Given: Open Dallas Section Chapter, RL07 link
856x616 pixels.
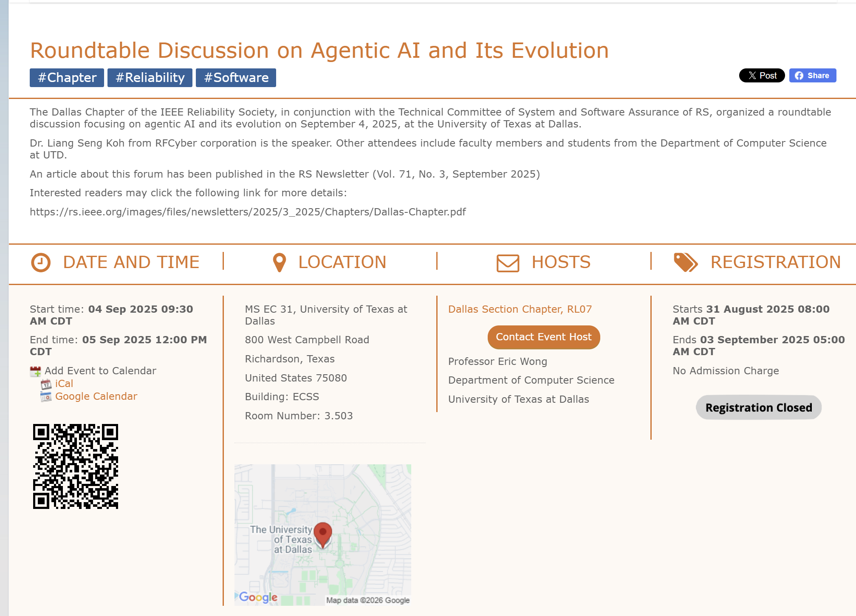Looking at the screenshot, I should click(520, 309).
